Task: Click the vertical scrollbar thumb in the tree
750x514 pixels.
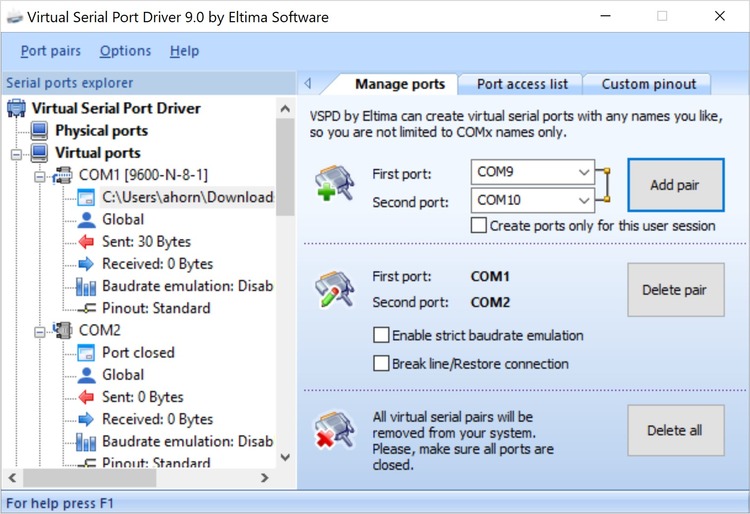Action: pos(285,167)
